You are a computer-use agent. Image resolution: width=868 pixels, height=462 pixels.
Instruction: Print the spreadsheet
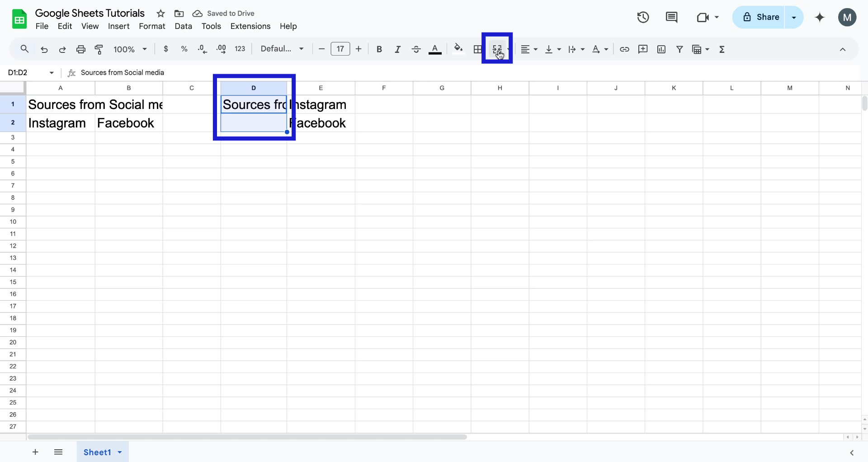tap(80, 49)
